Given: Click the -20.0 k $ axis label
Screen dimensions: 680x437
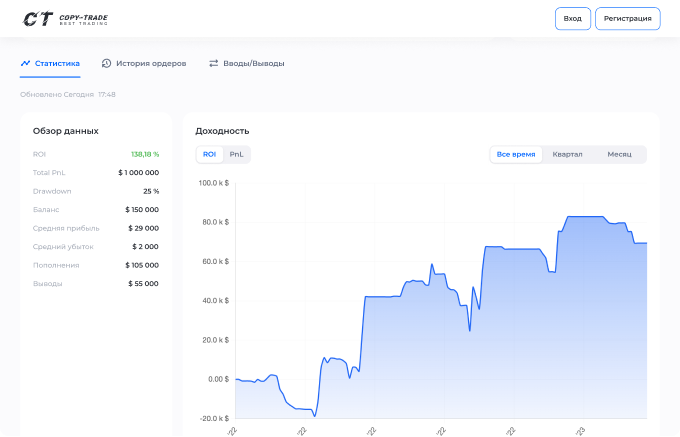Looking at the screenshot, I should [214, 418].
